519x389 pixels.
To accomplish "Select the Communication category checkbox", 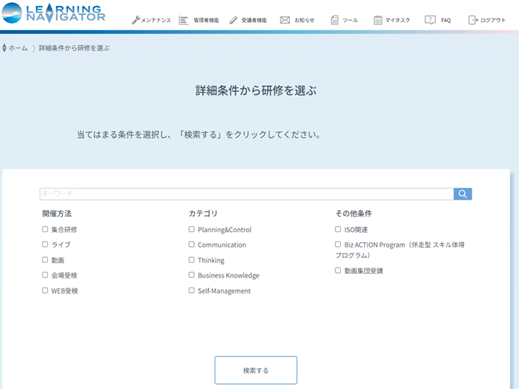I will [x=191, y=244].
